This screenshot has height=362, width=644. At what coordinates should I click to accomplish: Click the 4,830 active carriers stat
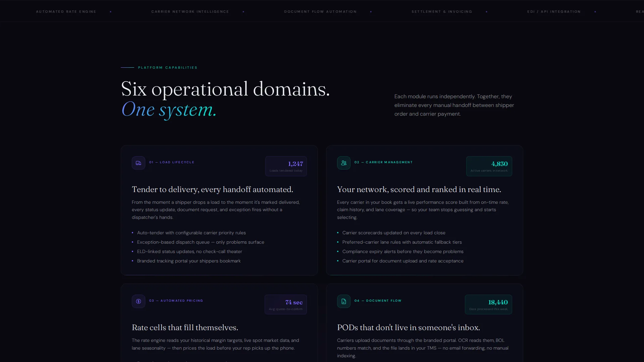point(489,166)
